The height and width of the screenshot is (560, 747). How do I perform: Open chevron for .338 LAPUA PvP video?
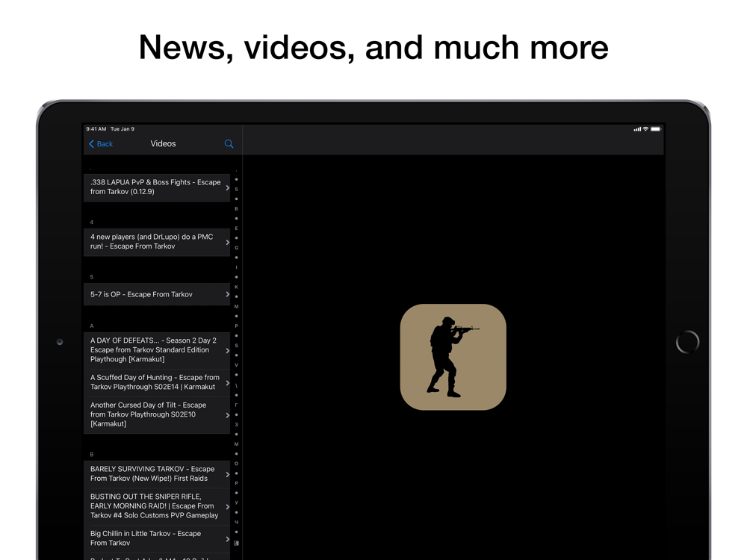tap(227, 187)
